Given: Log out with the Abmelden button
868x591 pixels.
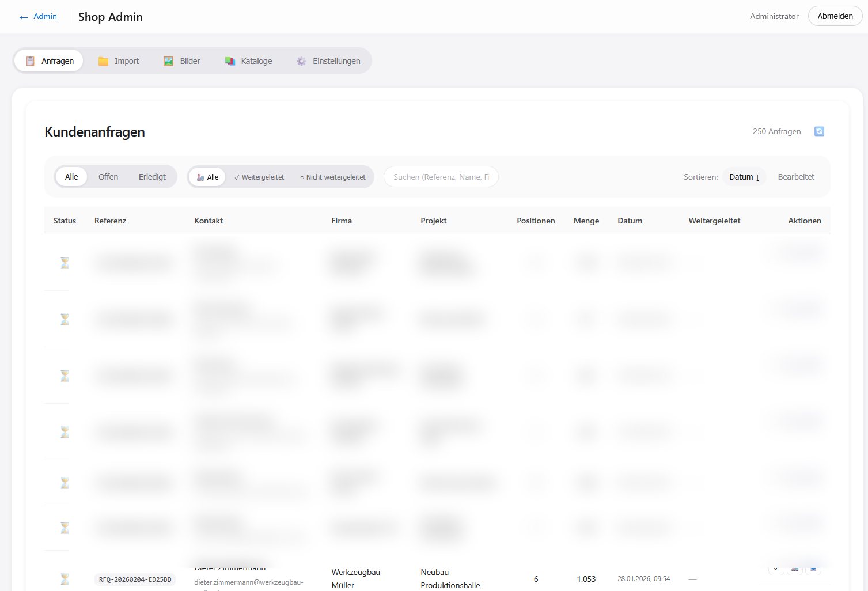Looking at the screenshot, I should 835,16.
